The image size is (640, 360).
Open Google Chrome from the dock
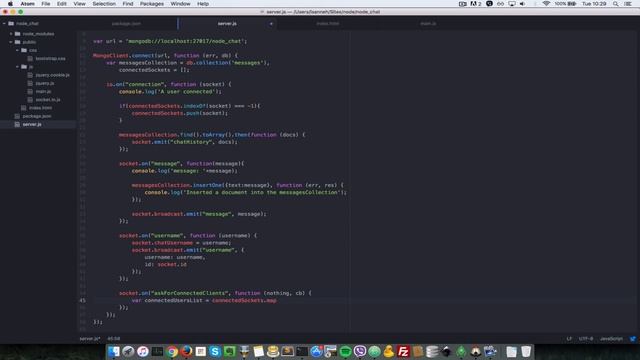coord(172,351)
